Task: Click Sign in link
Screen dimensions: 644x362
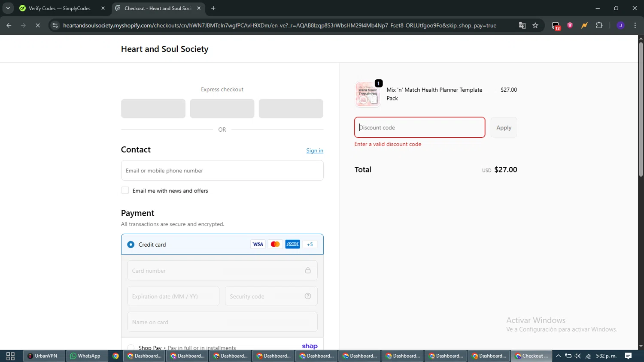Action: click(315, 151)
